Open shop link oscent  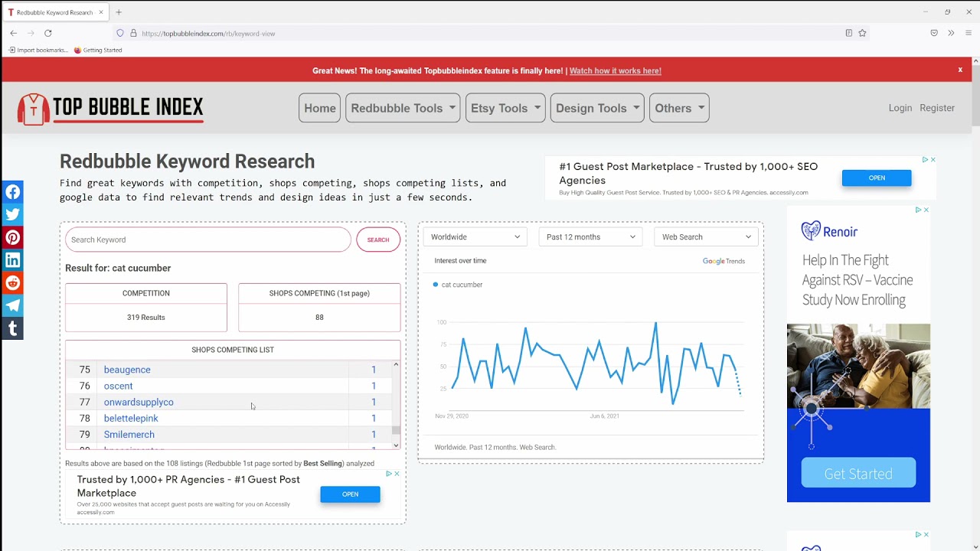coord(118,386)
